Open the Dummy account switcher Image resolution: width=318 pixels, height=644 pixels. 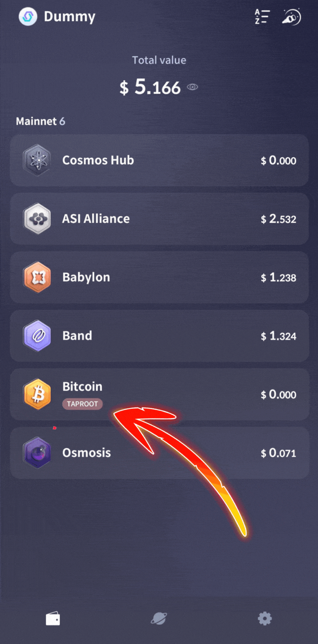click(57, 16)
